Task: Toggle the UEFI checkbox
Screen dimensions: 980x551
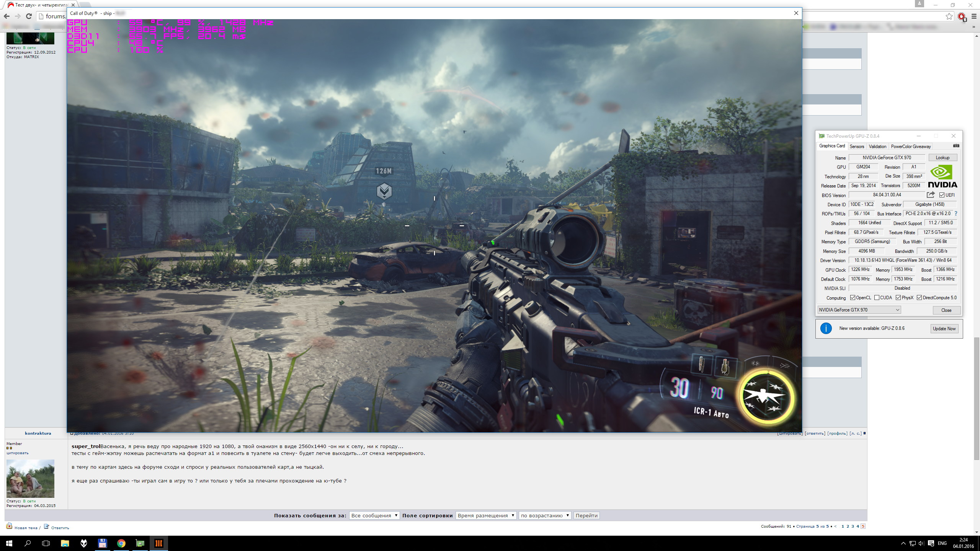Action: pyautogui.click(x=942, y=195)
